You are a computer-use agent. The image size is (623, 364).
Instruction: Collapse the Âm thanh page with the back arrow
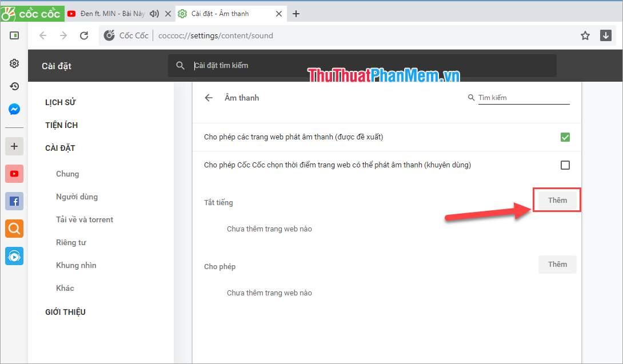point(209,97)
